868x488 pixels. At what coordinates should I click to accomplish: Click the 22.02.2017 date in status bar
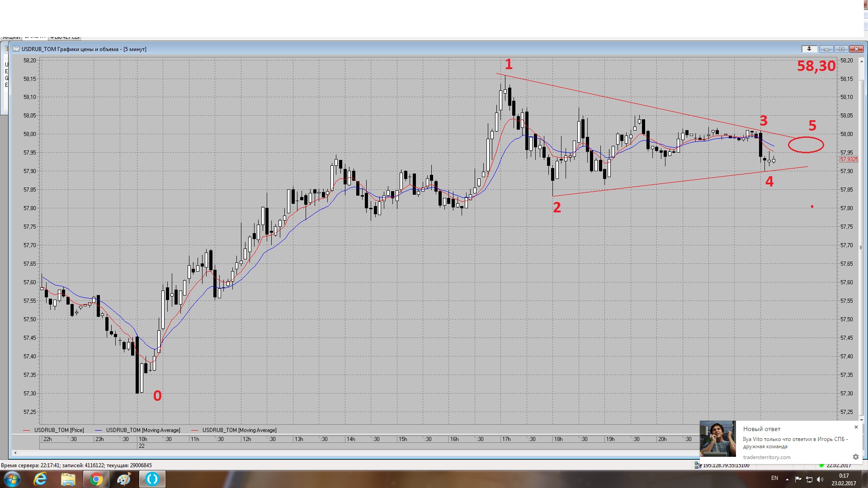(839, 465)
